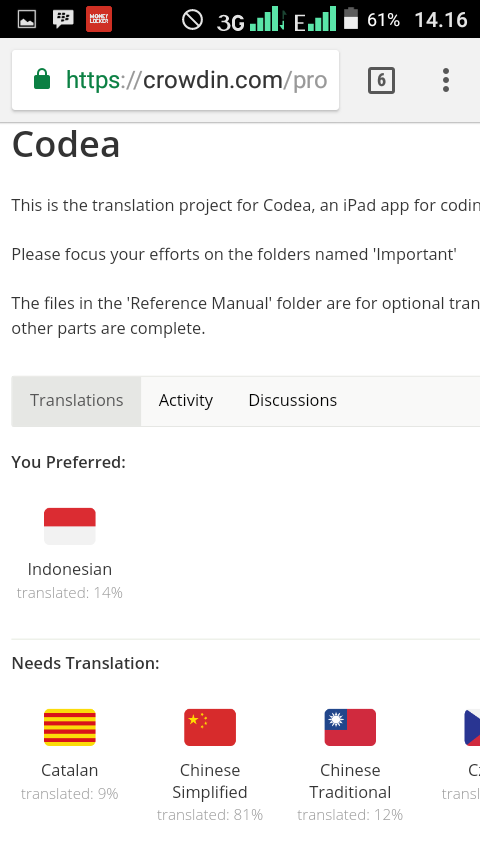Select the Indonesian flag icon
Viewport: 480px width, 854px height.
point(70,526)
